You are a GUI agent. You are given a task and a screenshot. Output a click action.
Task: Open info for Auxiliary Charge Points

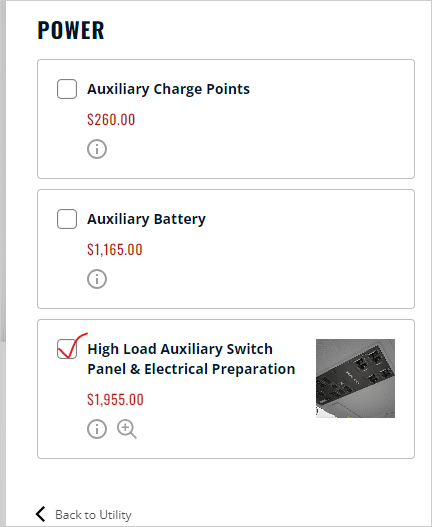click(97, 149)
